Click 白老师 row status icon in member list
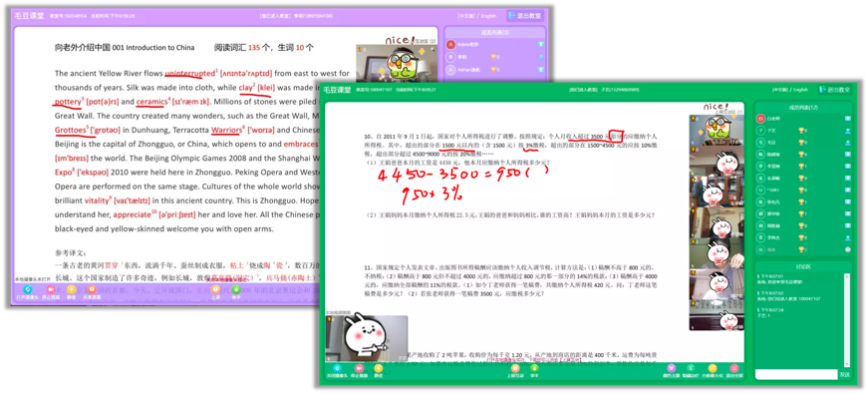 [x=847, y=119]
